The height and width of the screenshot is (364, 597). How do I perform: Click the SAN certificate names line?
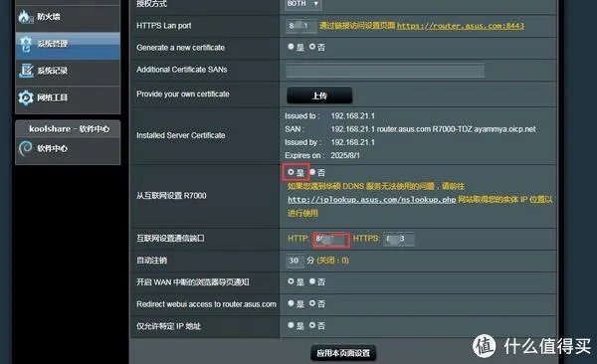pos(410,129)
